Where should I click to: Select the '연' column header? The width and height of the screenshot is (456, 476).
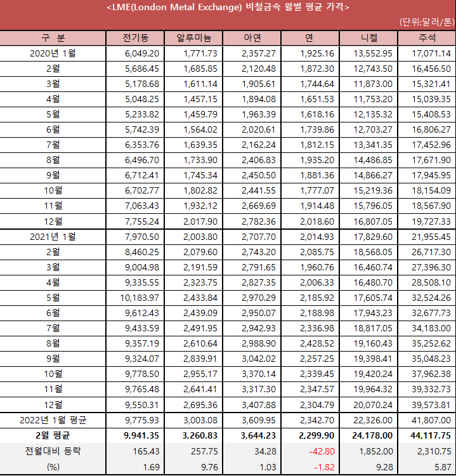(310, 38)
